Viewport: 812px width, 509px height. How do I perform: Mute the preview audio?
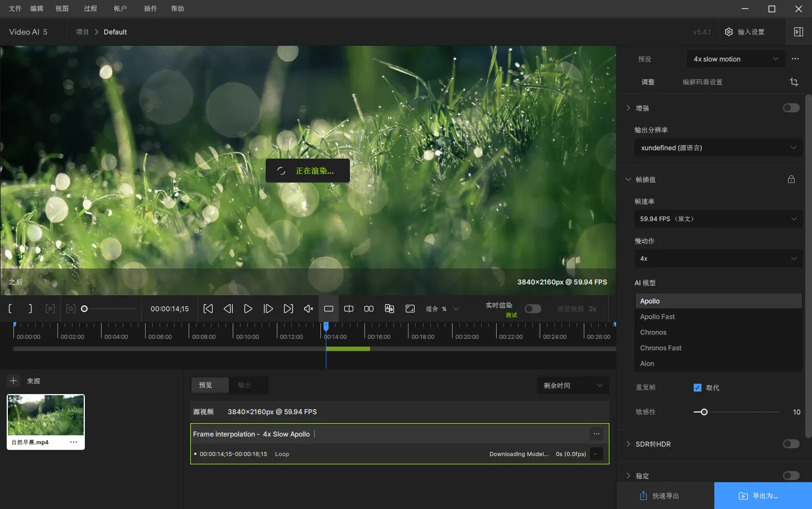(x=308, y=309)
